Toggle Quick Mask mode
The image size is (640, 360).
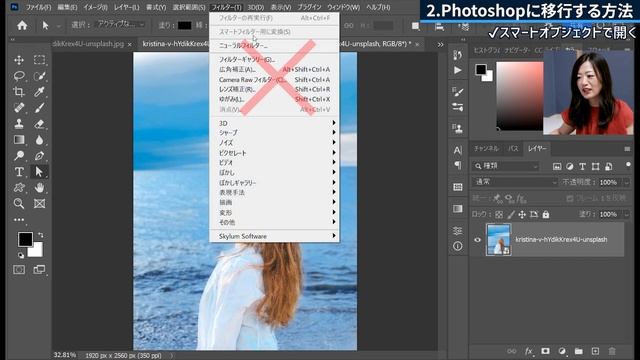pyautogui.click(x=19, y=270)
